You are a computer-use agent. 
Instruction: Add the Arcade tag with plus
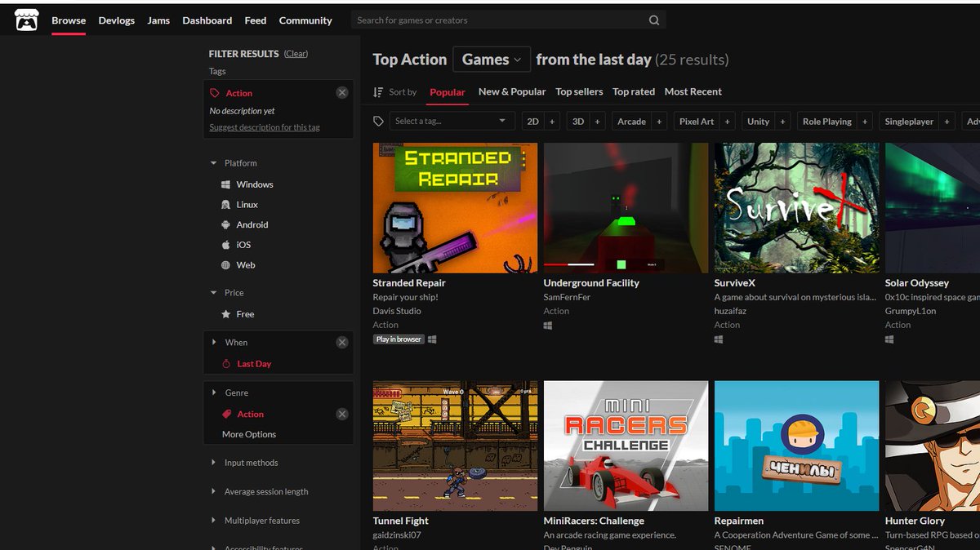click(658, 122)
